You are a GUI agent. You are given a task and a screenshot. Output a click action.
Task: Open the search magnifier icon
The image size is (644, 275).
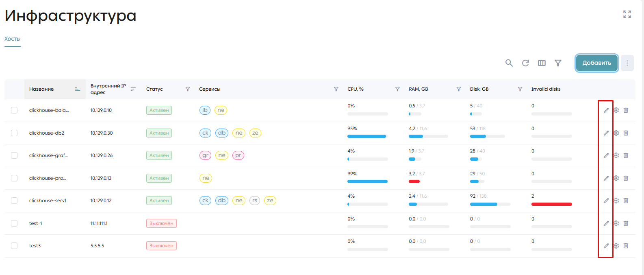pyautogui.click(x=509, y=63)
